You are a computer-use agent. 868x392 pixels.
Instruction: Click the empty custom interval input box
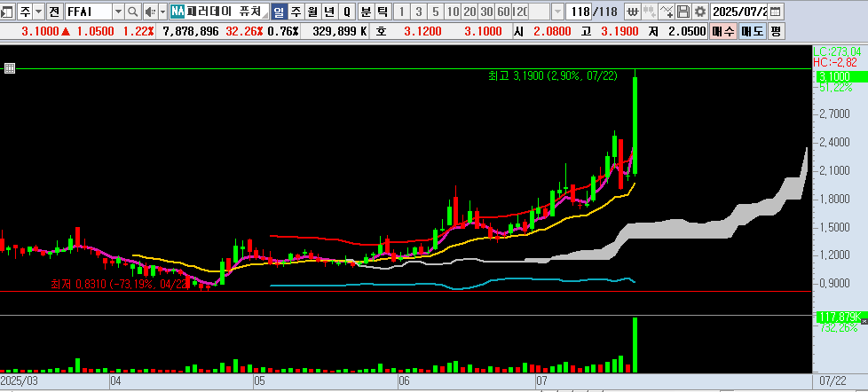541,11
